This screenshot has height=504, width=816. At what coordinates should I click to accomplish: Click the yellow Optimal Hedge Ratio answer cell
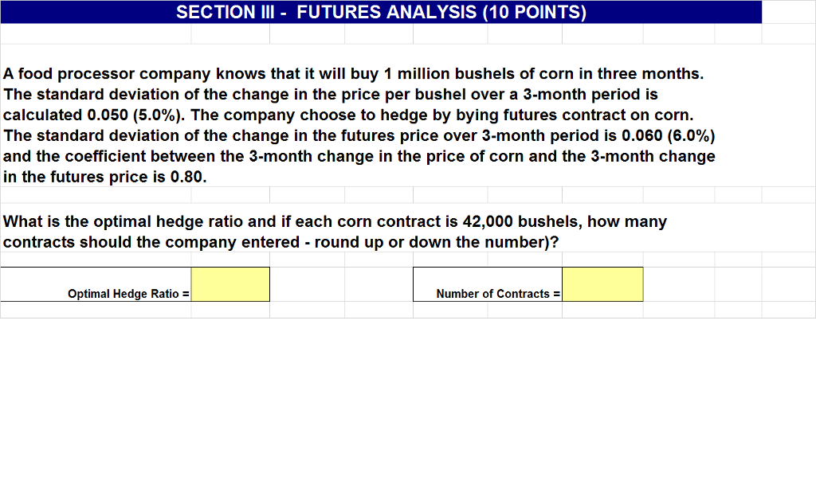(230, 284)
